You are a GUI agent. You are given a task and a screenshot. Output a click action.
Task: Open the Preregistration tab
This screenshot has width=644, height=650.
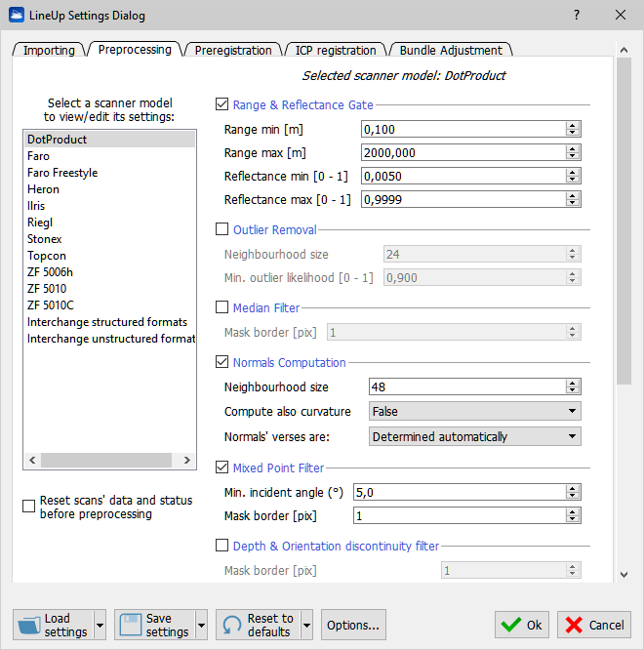click(x=233, y=50)
